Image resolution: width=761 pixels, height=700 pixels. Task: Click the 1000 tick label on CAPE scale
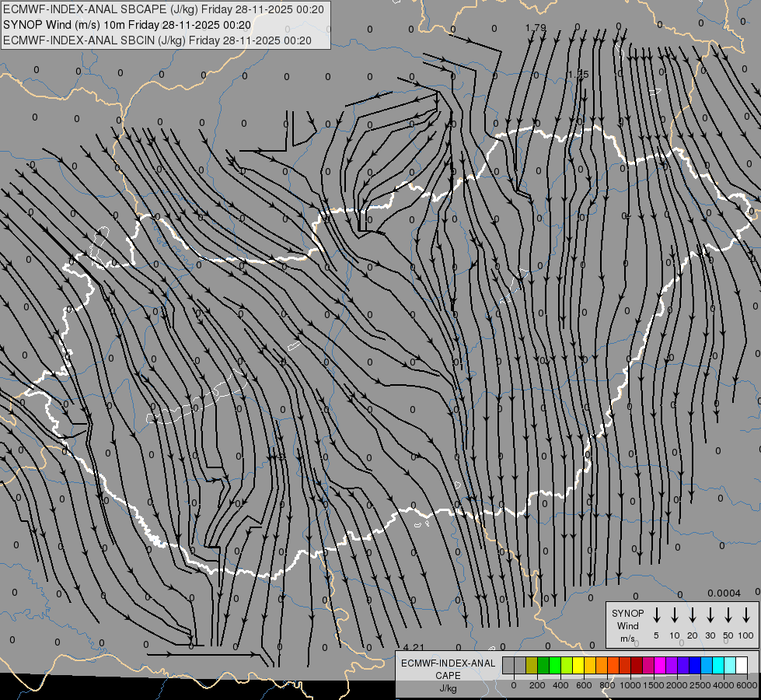tap(630, 685)
